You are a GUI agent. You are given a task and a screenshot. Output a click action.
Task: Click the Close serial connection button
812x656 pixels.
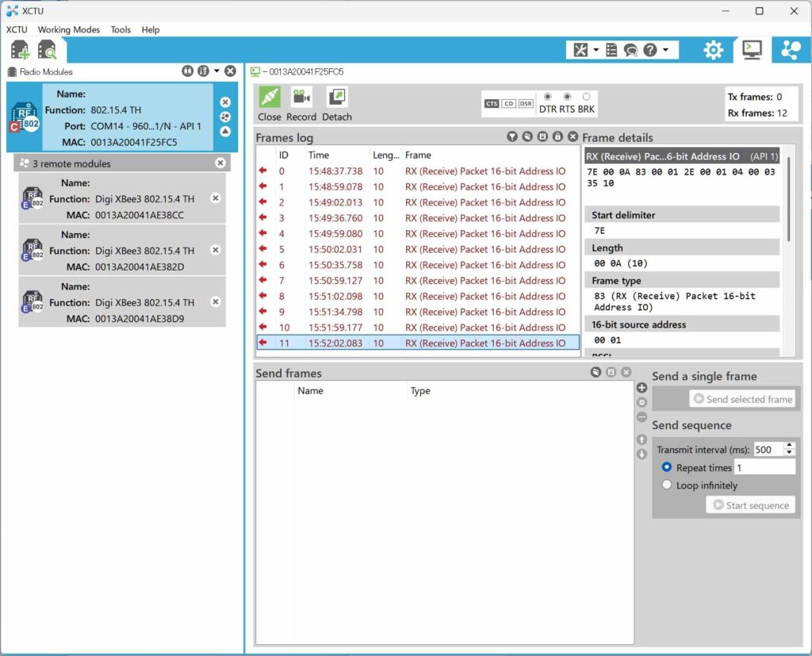click(270, 104)
